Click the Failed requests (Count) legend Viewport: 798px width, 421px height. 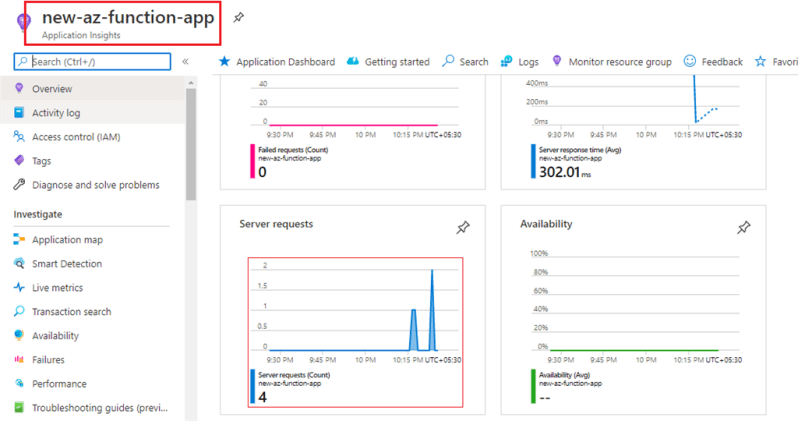pyautogui.click(x=293, y=150)
